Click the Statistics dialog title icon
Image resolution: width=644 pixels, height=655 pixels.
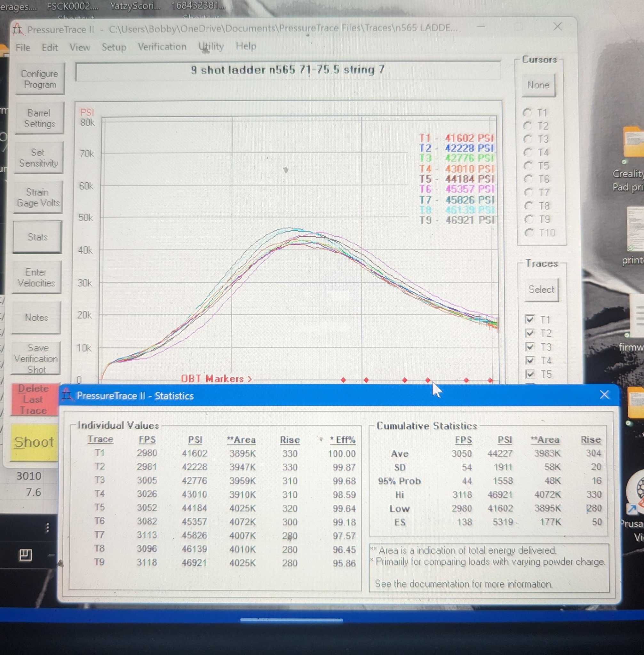[x=67, y=395]
